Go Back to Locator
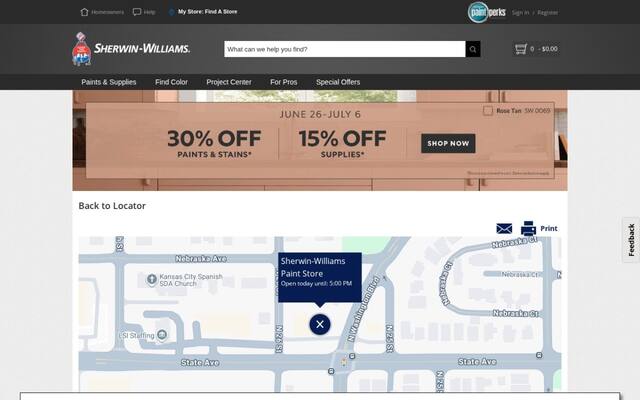Image resolution: width=640 pixels, height=400 pixels. (112, 206)
